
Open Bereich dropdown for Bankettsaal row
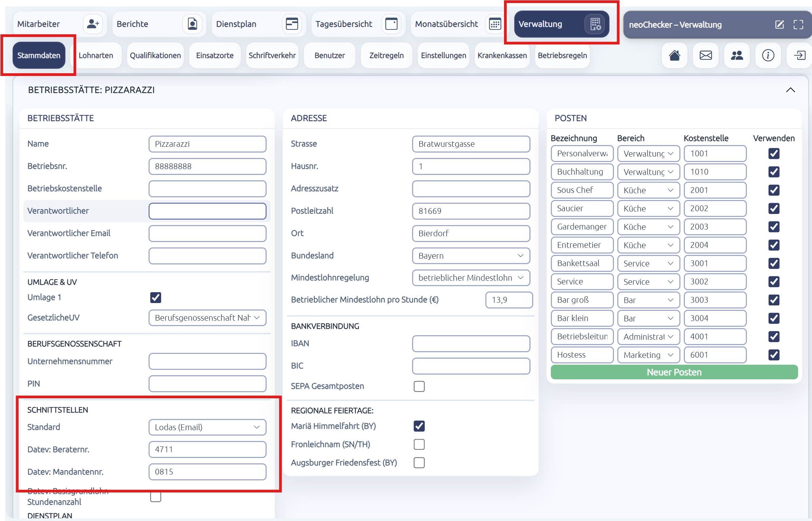coord(648,263)
